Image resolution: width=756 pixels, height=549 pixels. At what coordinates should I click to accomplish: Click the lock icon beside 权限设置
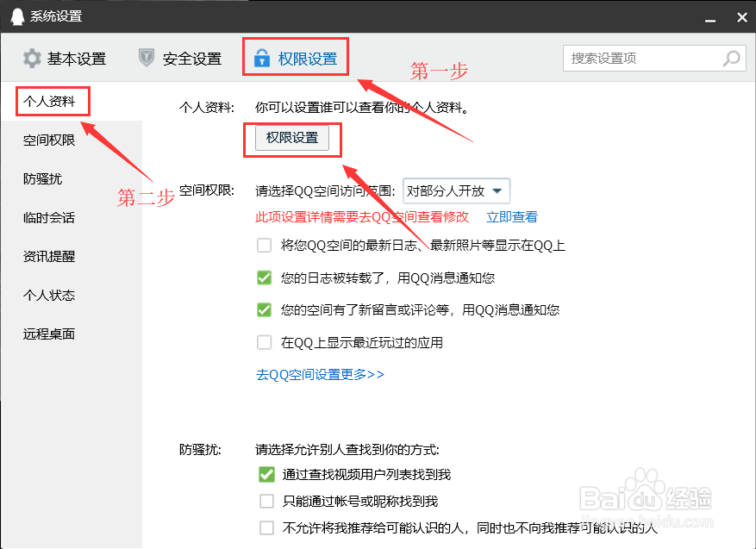tap(262, 58)
